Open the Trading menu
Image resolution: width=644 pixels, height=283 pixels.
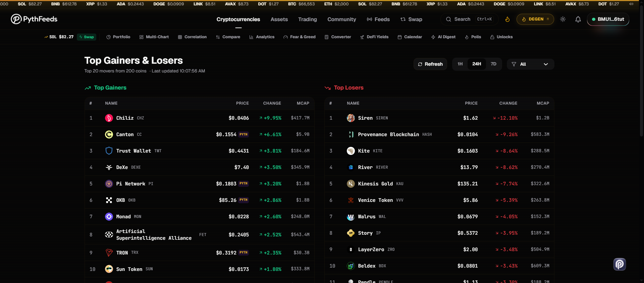308,19
